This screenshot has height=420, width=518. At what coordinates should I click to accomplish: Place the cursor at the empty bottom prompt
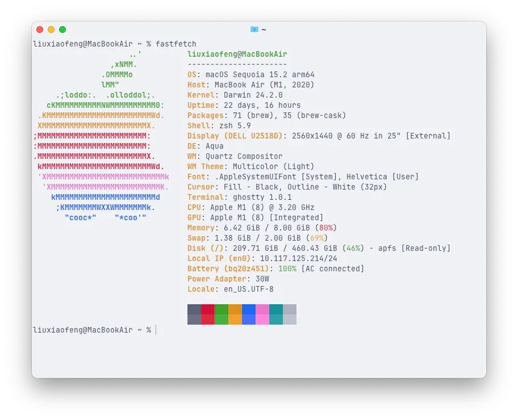pos(156,330)
